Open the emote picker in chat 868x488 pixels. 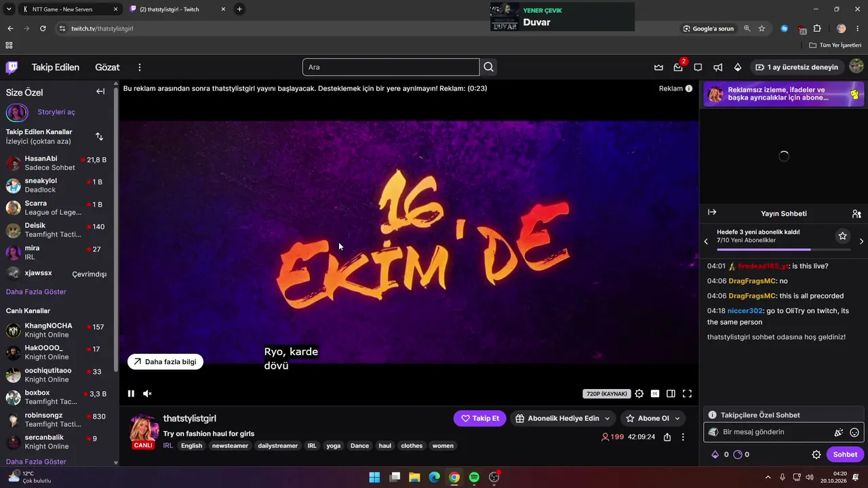click(854, 432)
